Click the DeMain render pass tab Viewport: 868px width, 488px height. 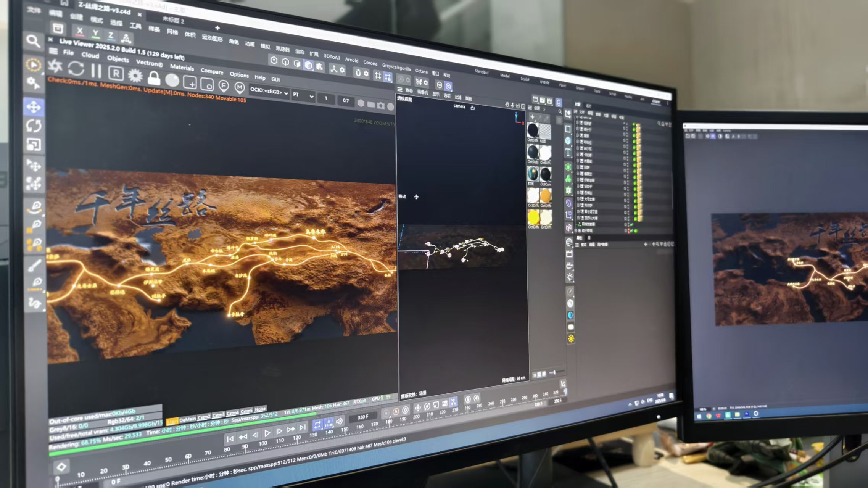tap(187, 419)
